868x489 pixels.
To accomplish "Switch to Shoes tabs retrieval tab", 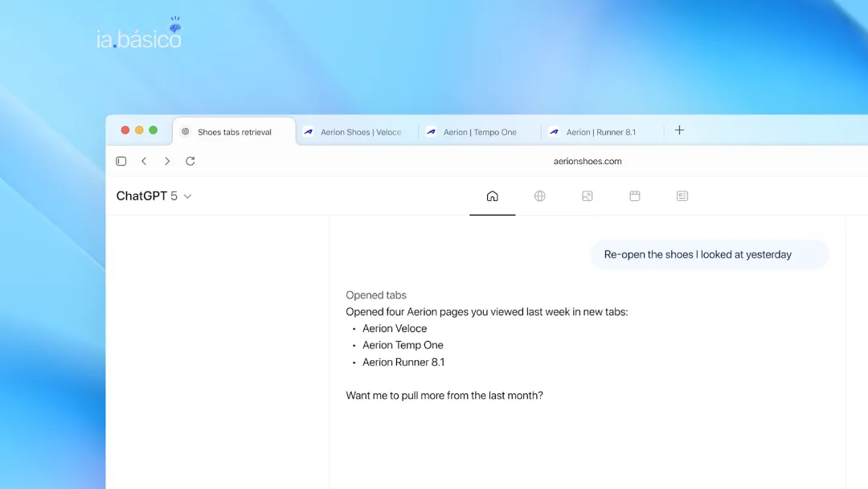I will (x=234, y=132).
